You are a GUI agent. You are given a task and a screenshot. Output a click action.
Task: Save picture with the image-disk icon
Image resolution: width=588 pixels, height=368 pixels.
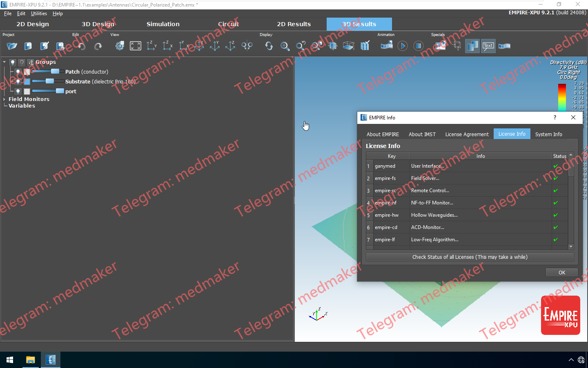pyautogui.click(x=441, y=46)
